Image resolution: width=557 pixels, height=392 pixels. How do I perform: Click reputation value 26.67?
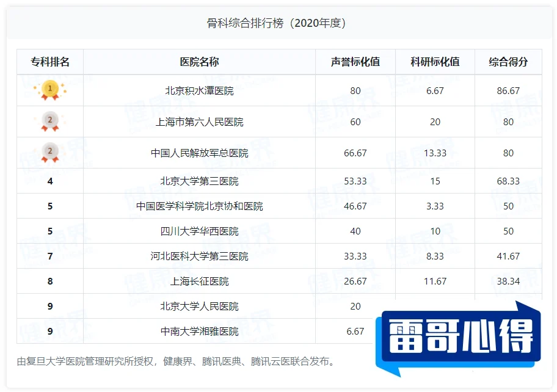tap(355, 281)
